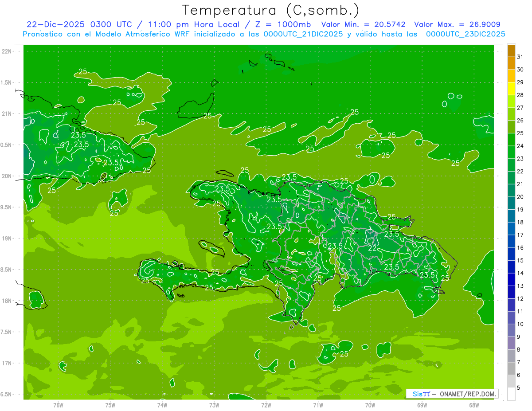Image resolution: width=532 pixels, height=411 pixels.
Task: Click the '18N' latitude axis label
Action: [7, 301]
